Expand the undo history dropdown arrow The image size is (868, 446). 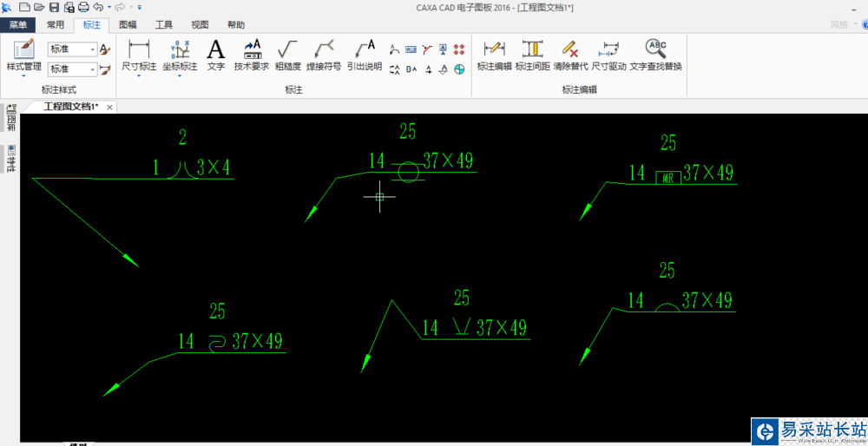coord(109,7)
